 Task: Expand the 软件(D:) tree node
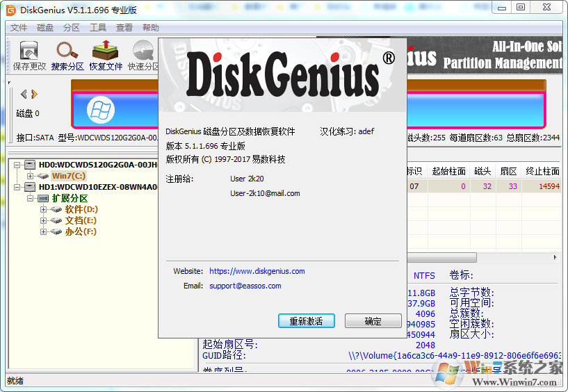43,209
